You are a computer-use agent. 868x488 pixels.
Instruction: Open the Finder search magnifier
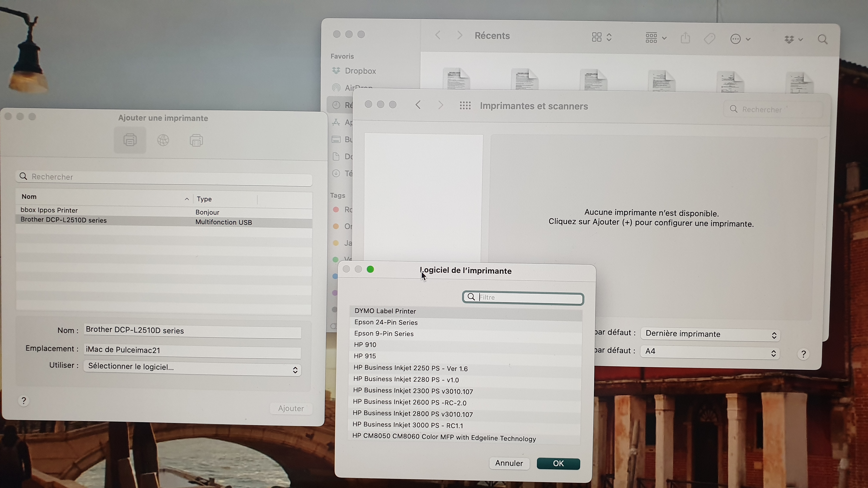tap(823, 39)
